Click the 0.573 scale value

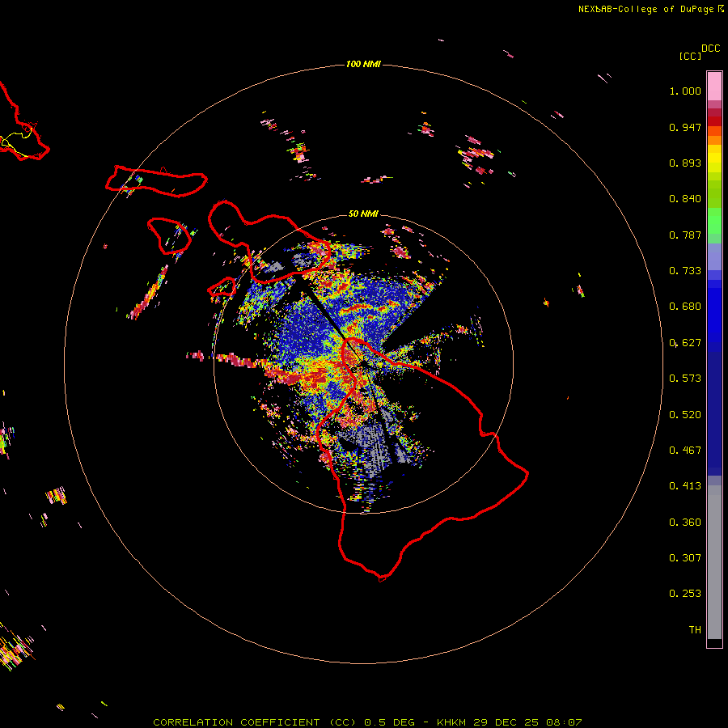(685, 379)
